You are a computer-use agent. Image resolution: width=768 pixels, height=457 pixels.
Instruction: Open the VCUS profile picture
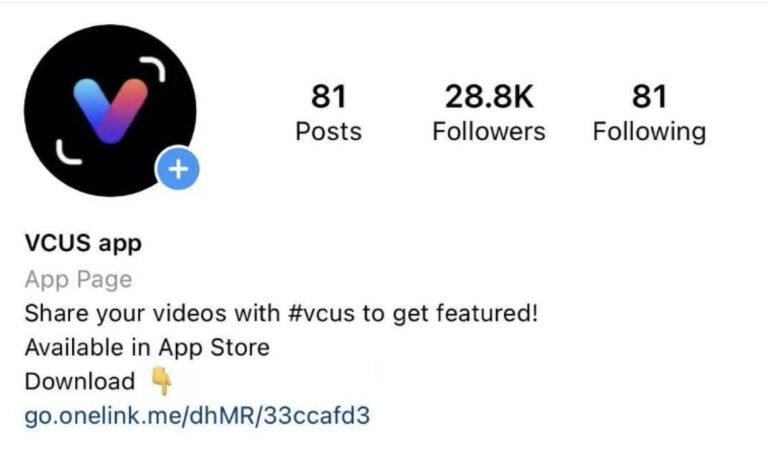[110, 111]
